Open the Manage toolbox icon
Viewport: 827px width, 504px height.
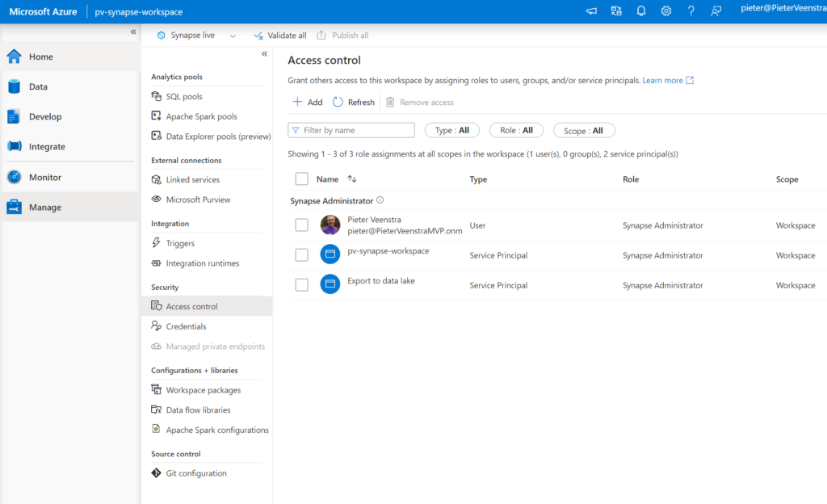tap(15, 208)
